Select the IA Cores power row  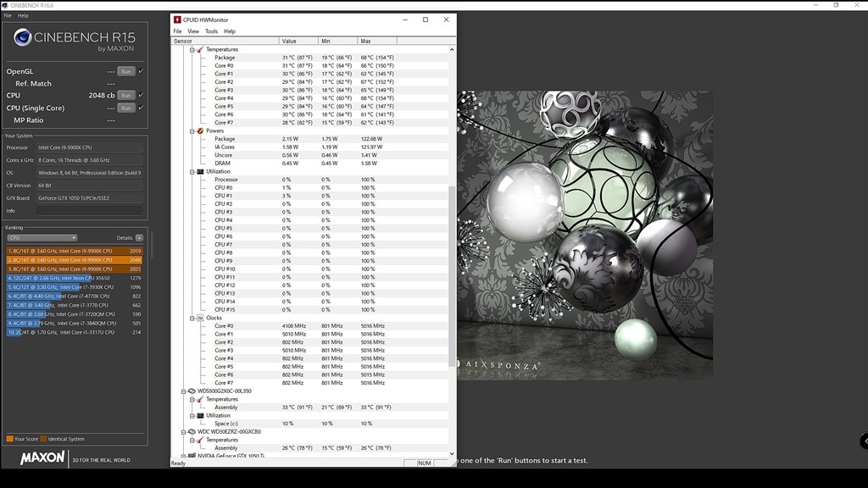tap(310, 147)
